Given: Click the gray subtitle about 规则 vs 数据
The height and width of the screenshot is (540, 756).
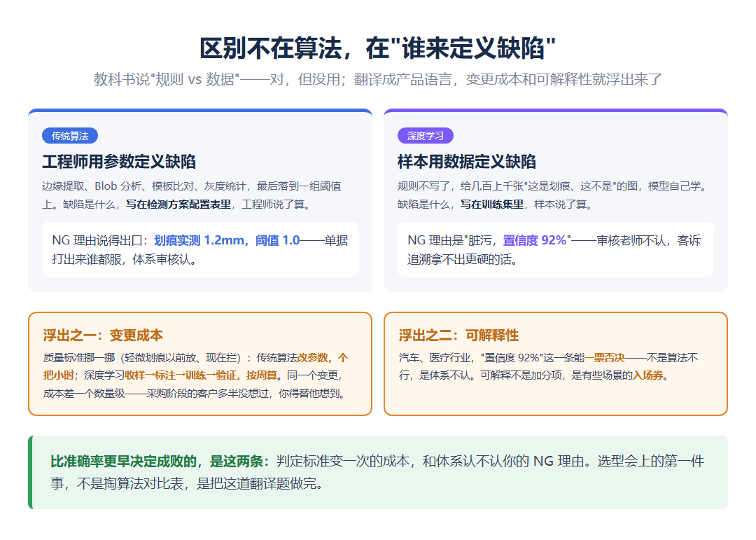Looking at the screenshot, I should point(378,79).
